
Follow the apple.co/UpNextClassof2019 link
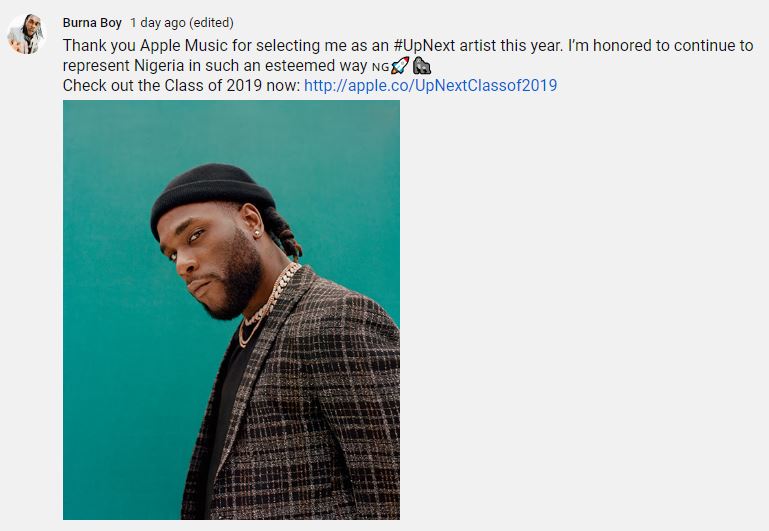pos(431,85)
